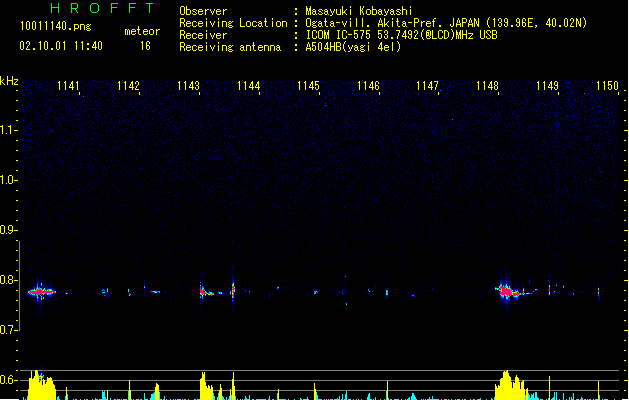Click the 1144 time marker
The height and width of the screenshot is (400, 629).
coord(248,86)
